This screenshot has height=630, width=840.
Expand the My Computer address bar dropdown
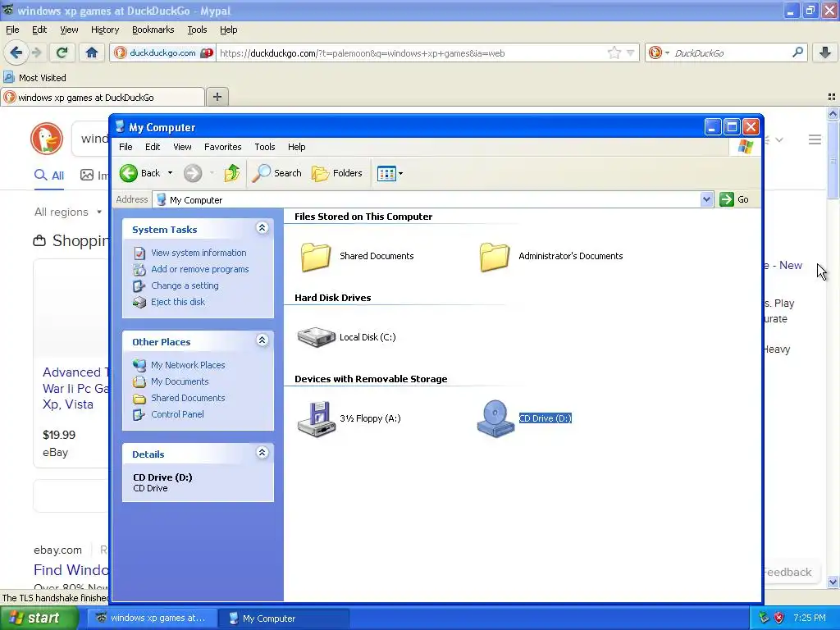(706, 199)
